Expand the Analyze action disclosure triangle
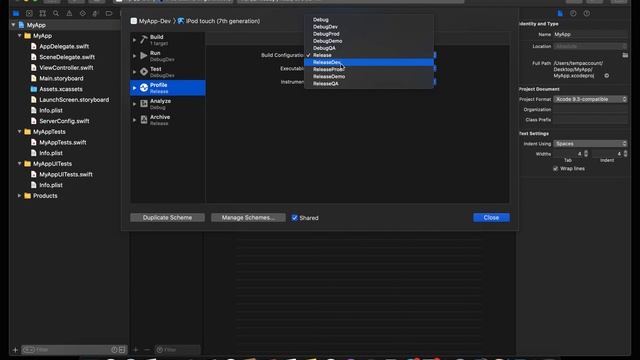The height and width of the screenshot is (360, 640). click(x=134, y=104)
